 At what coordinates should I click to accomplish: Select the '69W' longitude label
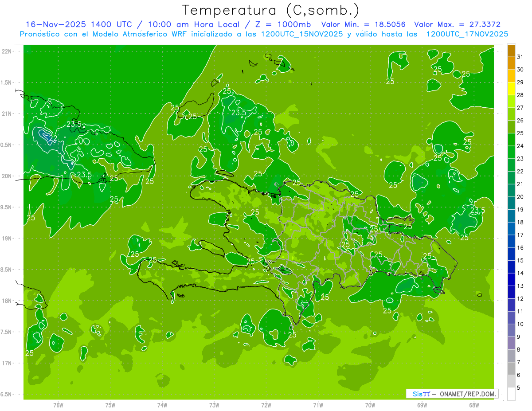[x=422, y=404]
